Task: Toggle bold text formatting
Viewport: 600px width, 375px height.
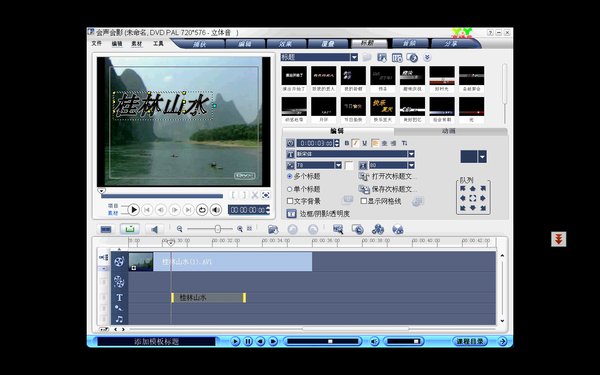Action: (x=347, y=143)
